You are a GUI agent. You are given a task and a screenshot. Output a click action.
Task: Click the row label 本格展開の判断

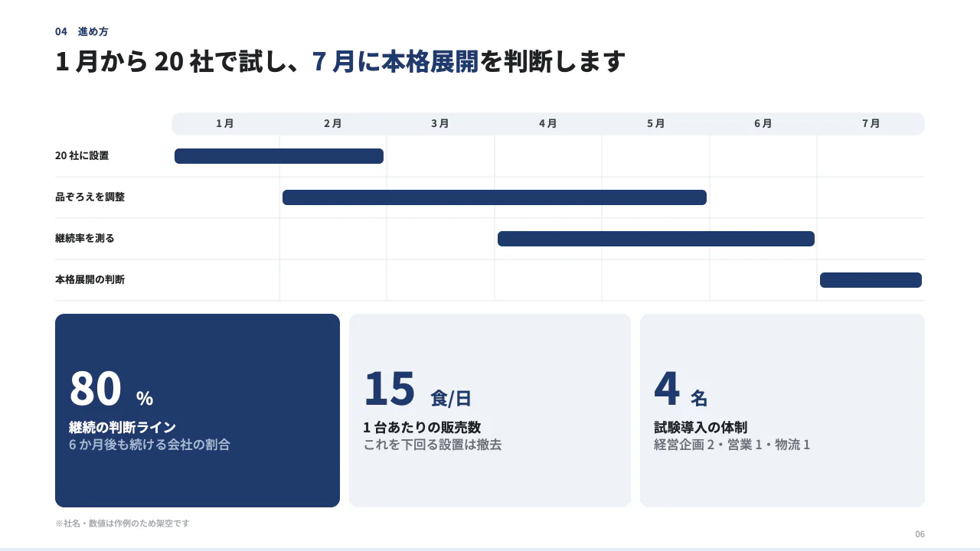[90, 279]
